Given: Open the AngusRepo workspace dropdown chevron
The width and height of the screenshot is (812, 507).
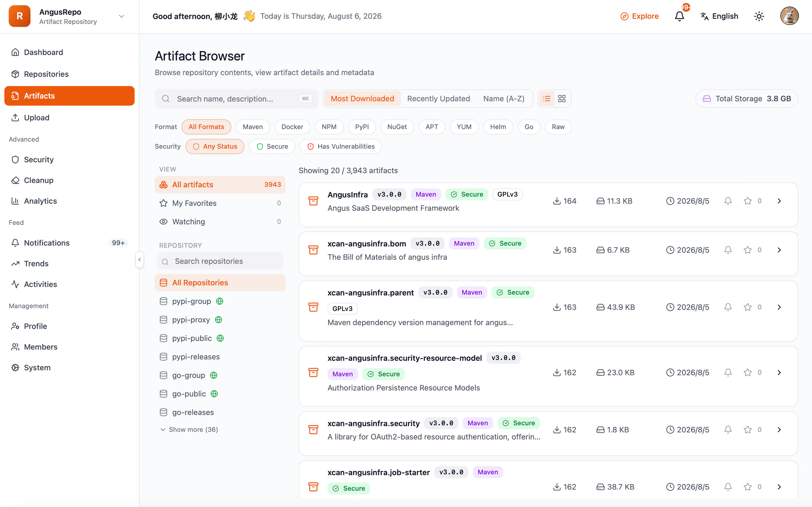Looking at the screenshot, I should 122,16.
